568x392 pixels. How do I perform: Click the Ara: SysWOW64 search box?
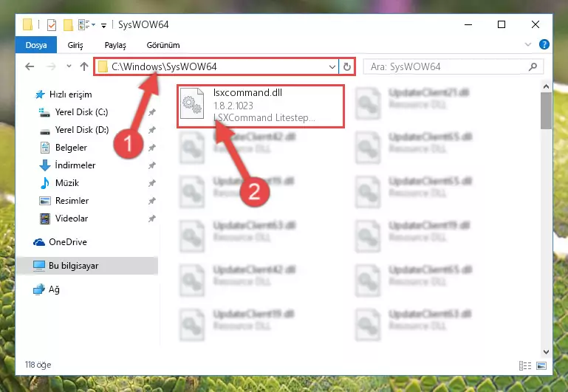pos(454,66)
